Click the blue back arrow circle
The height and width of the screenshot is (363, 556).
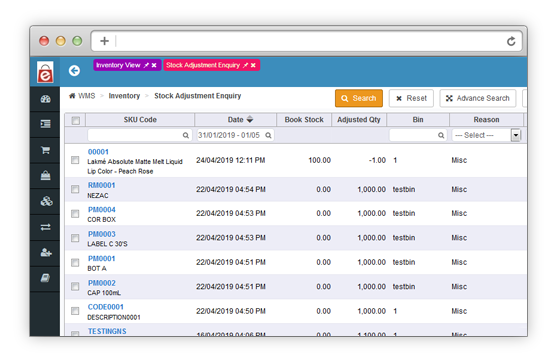(x=74, y=71)
